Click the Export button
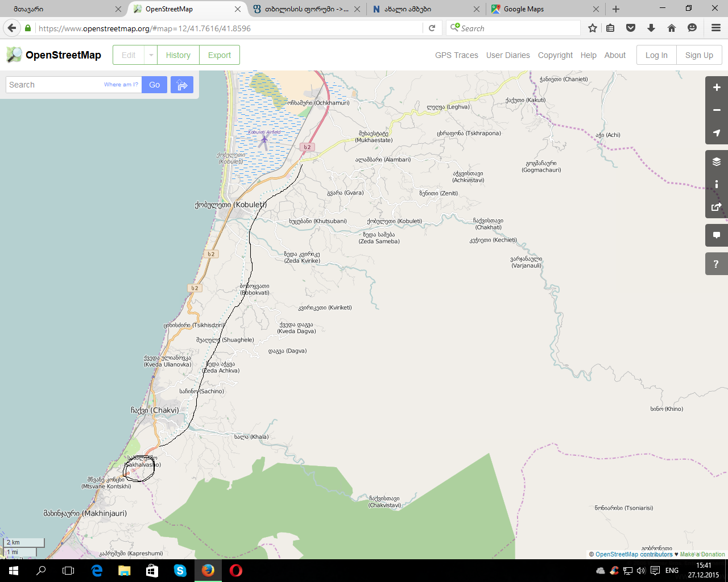Image resolution: width=728 pixels, height=582 pixels. [x=219, y=55]
